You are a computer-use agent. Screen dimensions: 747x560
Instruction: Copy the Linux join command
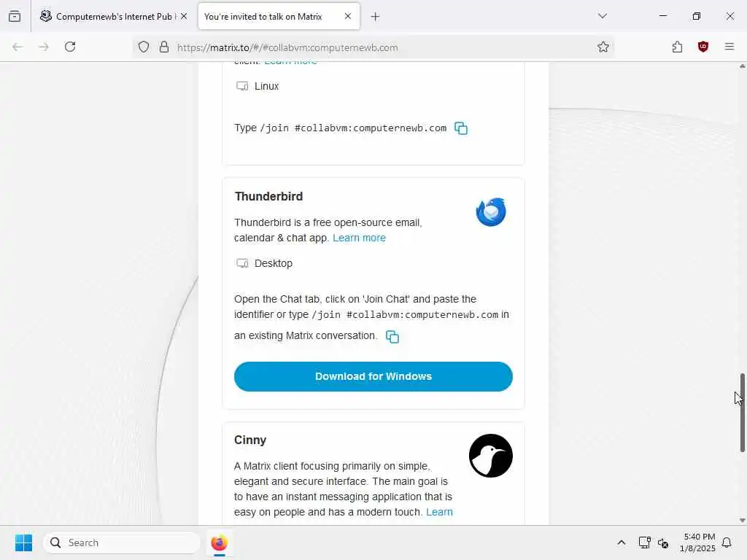tap(461, 128)
